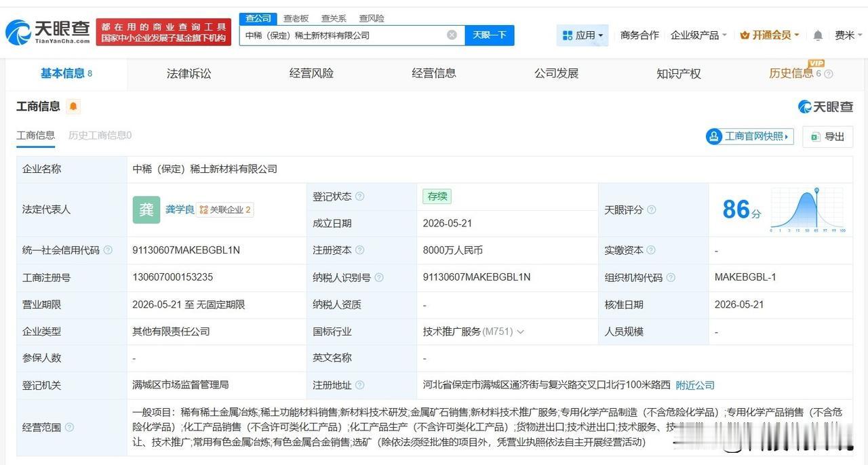The image size is (868, 465).
Task: Expand the 企业级产品 dropdown
Action: 698,35
